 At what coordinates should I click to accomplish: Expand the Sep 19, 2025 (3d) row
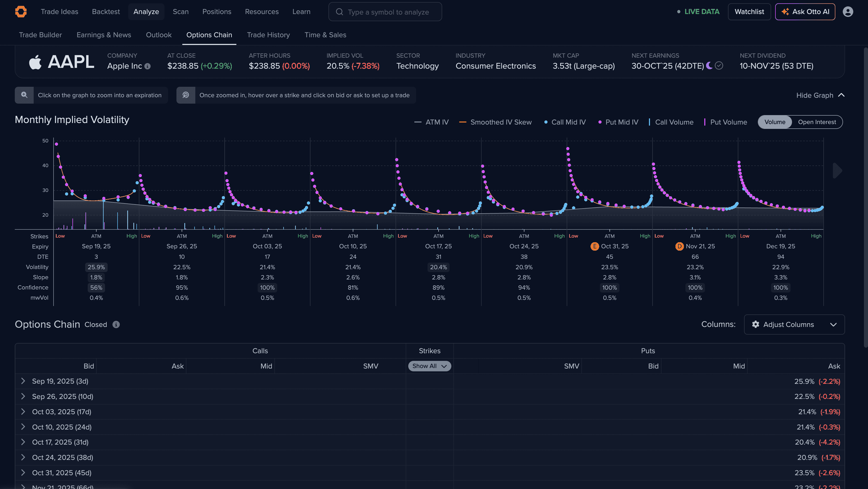click(23, 381)
